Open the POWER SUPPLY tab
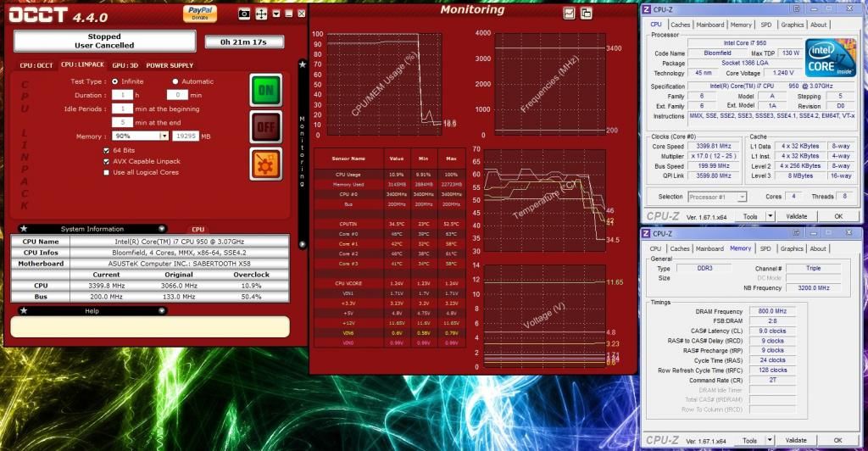Viewport: 868px width, 451px height. 170,65
